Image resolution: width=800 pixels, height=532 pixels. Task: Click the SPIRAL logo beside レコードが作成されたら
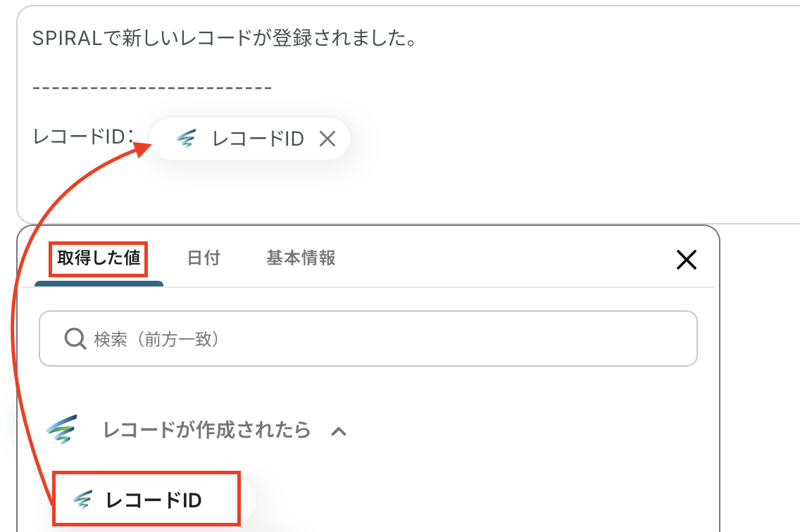[x=62, y=430]
